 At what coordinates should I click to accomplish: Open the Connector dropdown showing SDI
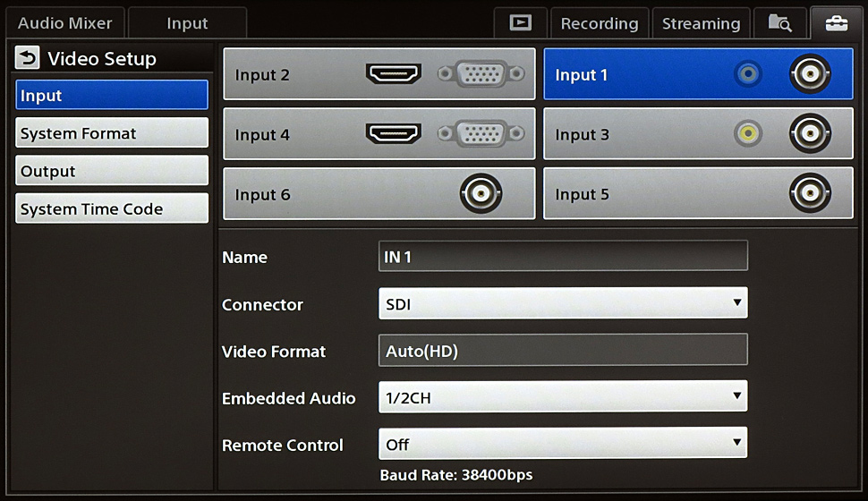tap(562, 304)
